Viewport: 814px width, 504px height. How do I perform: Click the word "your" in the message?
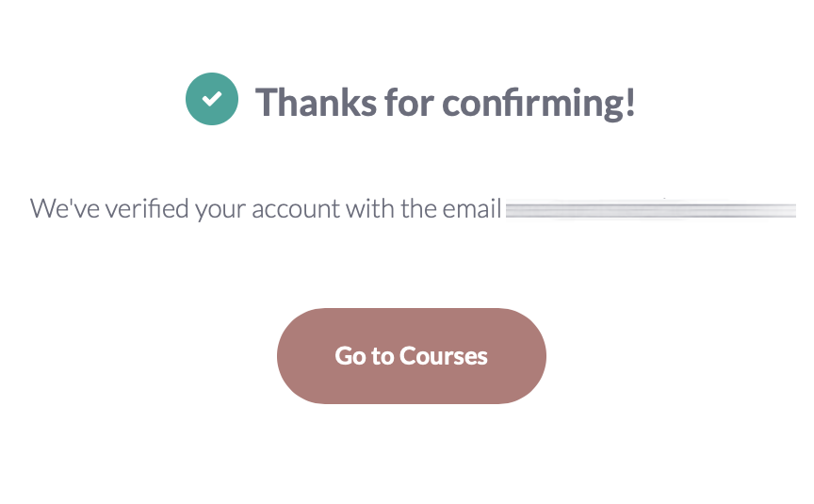click(220, 208)
